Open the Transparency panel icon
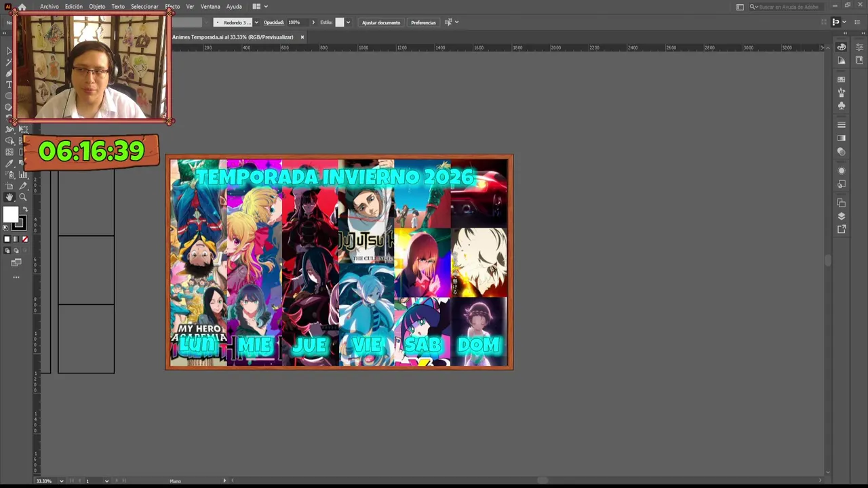The width and height of the screenshot is (868, 488). [x=841, y=151]
